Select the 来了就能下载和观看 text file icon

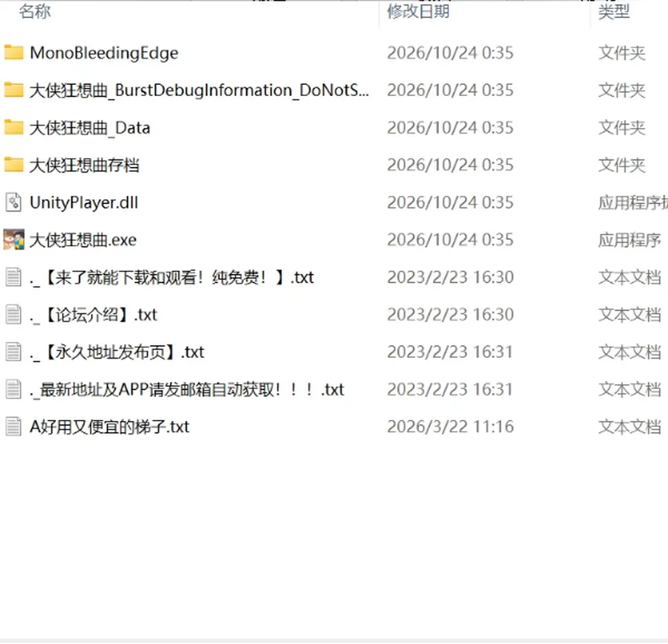[x=14, y=277]
